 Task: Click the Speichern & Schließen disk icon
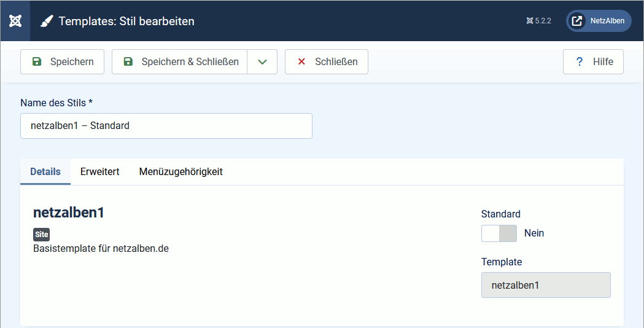tap(128, 61)
